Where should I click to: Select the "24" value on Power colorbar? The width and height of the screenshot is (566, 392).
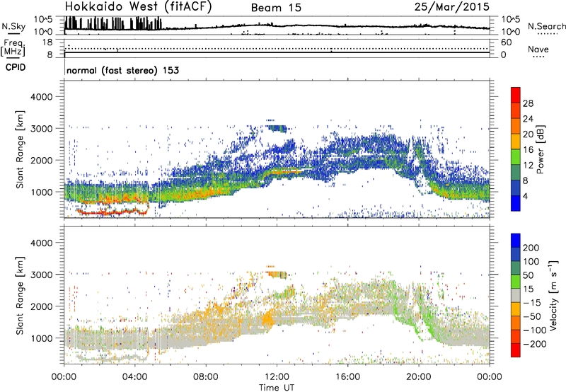(x=528, y=119)
